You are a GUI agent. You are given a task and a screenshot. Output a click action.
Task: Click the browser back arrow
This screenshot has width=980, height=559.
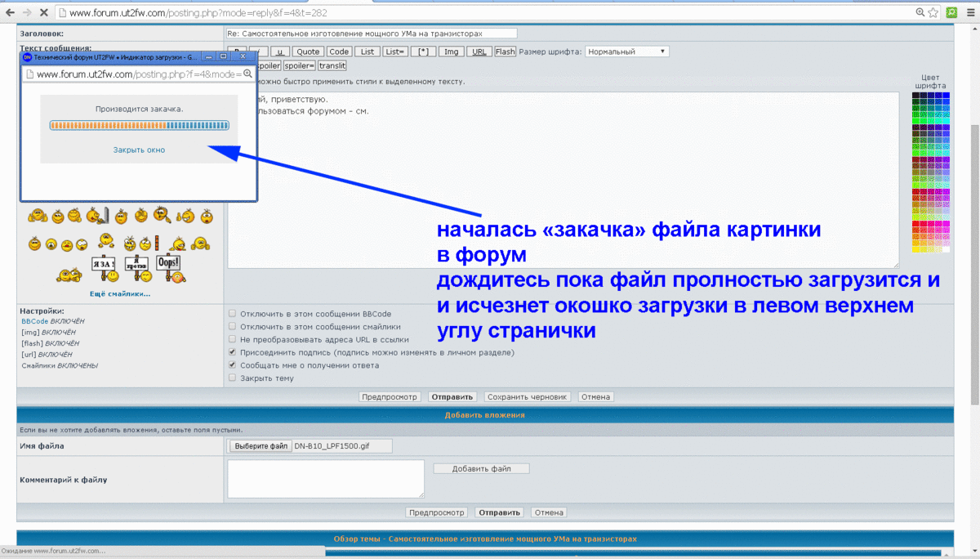[10, 13]
